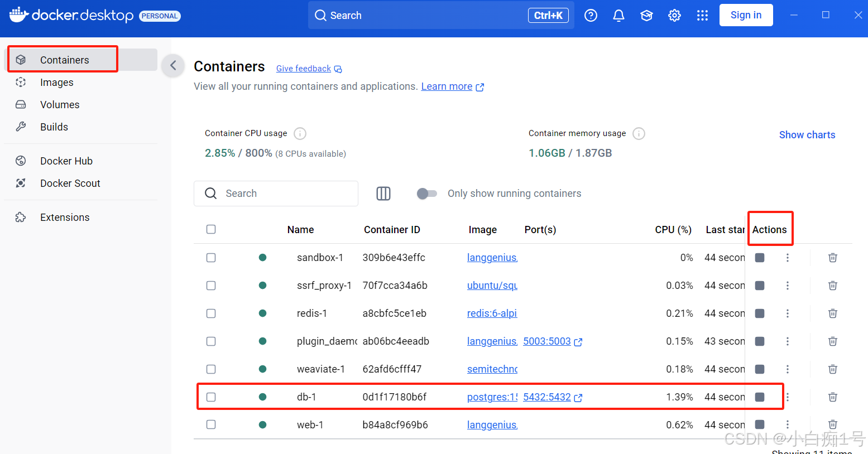Collapse the sidebar with the chevron arrow
Viewport: 868px width, 454px height.
coord(173,66)
